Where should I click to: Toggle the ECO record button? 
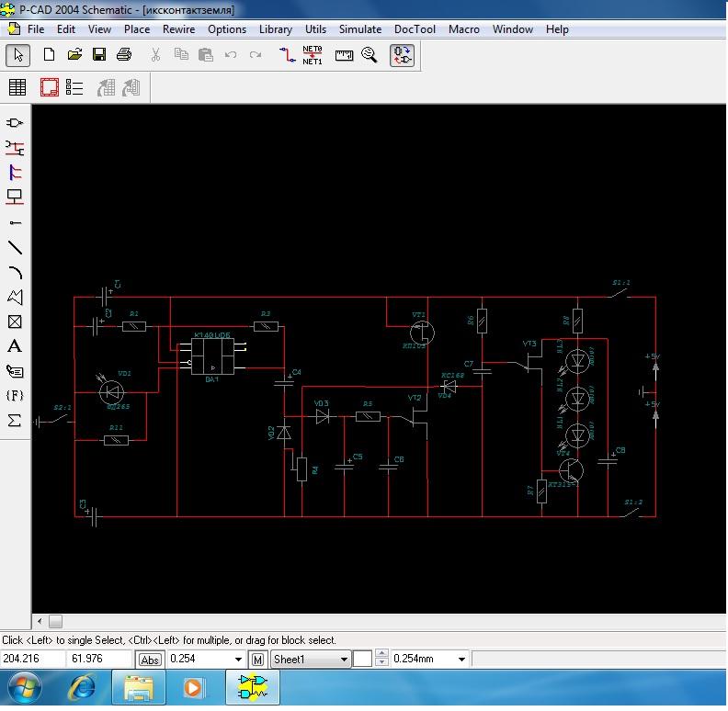tap(402, 55)
